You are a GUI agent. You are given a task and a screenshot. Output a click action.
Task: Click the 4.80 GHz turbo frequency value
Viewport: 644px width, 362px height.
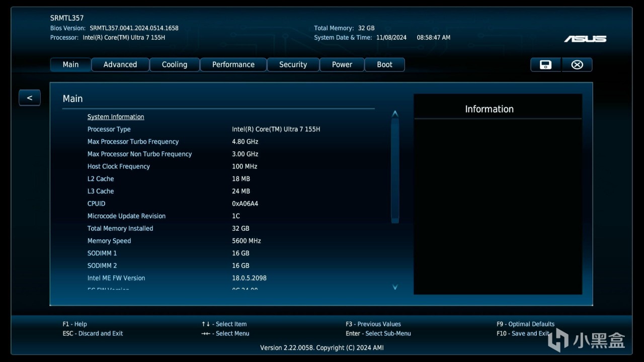point(245,142)
